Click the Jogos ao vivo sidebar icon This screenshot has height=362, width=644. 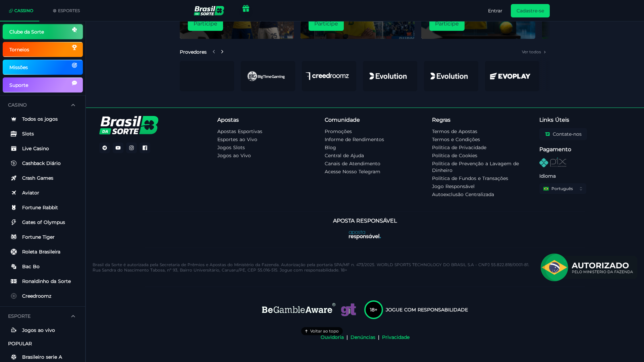[14, 330]
